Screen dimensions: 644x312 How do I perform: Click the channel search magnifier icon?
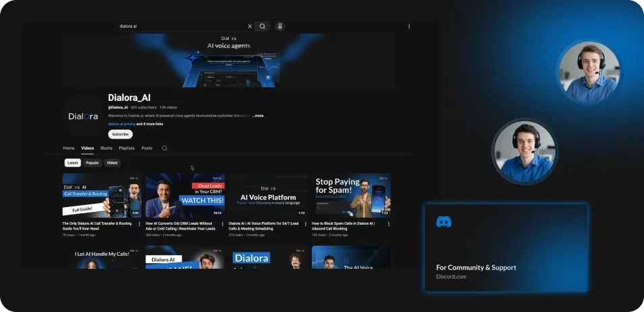point(164,148)
